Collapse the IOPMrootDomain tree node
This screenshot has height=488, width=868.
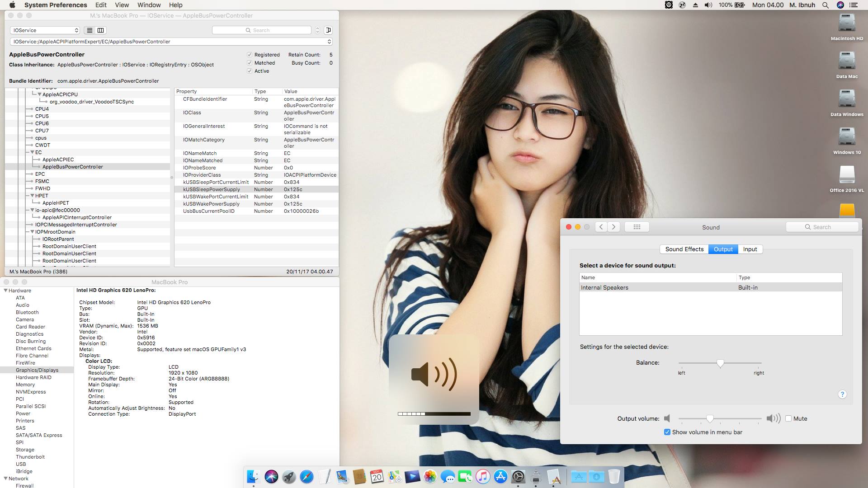click(x=33, y=232)
